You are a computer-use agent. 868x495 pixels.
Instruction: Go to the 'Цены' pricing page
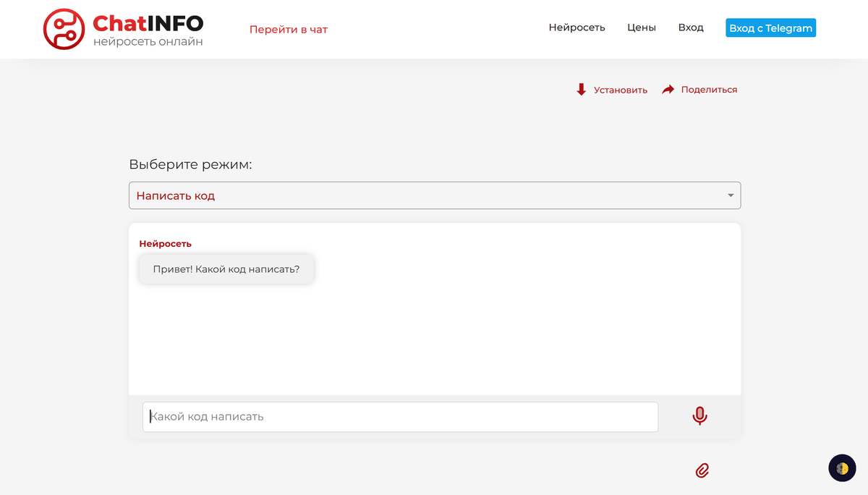(641, 27)
